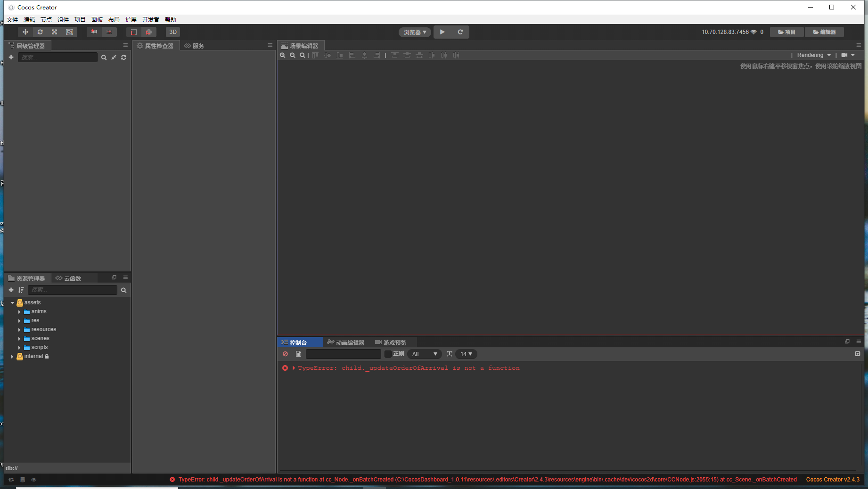Select the move tool in the top toolbar
The image size is (868, 489).
click(25, 32)
